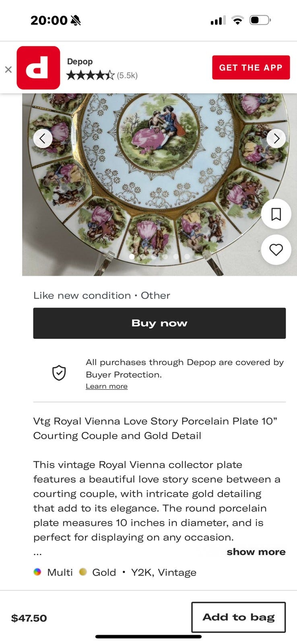Tap the battery icon in status bar
297x644 pixels.
[260, 20]
